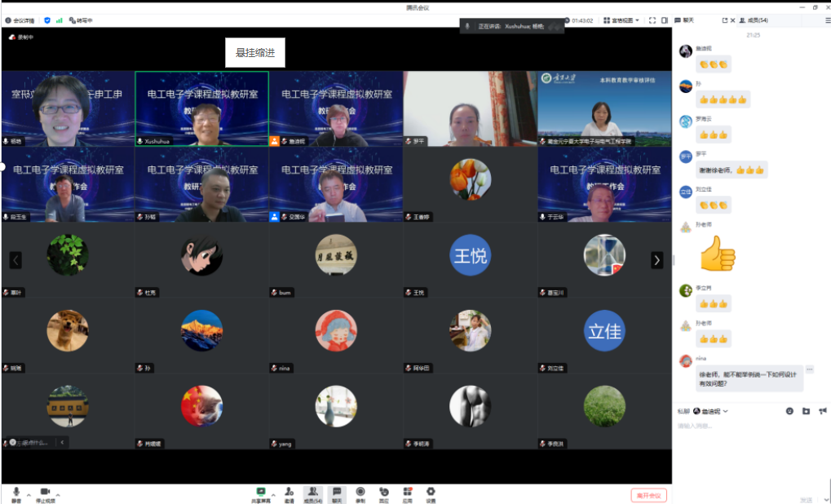The height and width of the screenshot is (504, 831).
Task: Open the apps button in bottom toolbar
Action: coord(407,495)
